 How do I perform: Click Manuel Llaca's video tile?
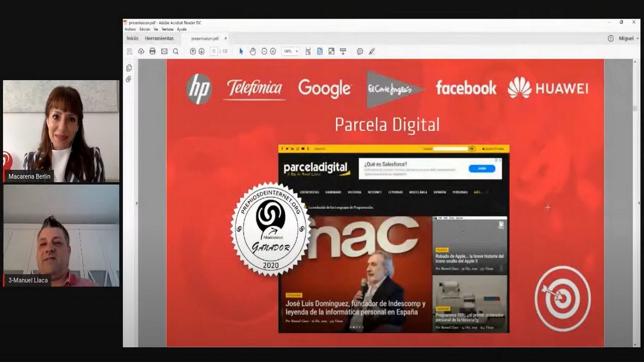coord(61,235)
